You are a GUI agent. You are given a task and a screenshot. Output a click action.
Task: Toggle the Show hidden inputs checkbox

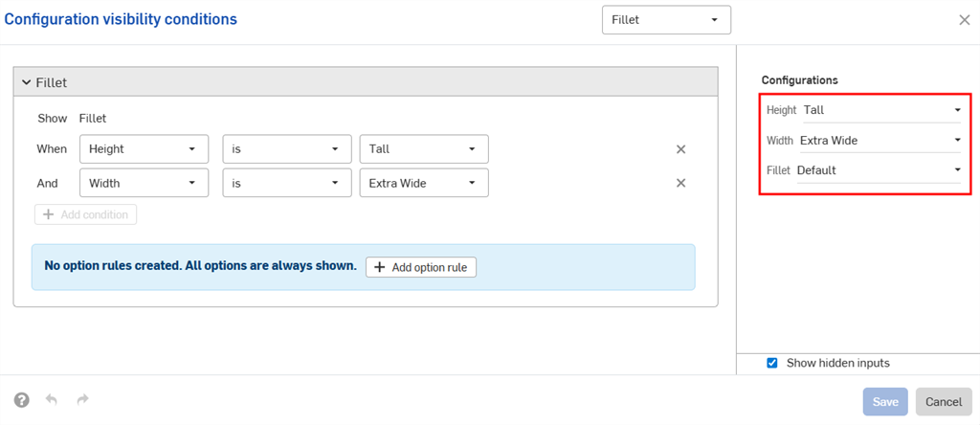click(772, 363)
